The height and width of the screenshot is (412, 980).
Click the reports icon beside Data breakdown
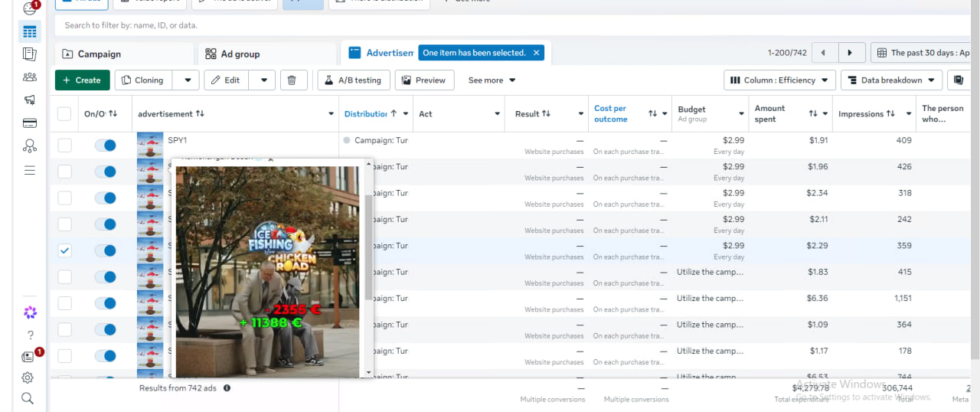click(959, 80)
